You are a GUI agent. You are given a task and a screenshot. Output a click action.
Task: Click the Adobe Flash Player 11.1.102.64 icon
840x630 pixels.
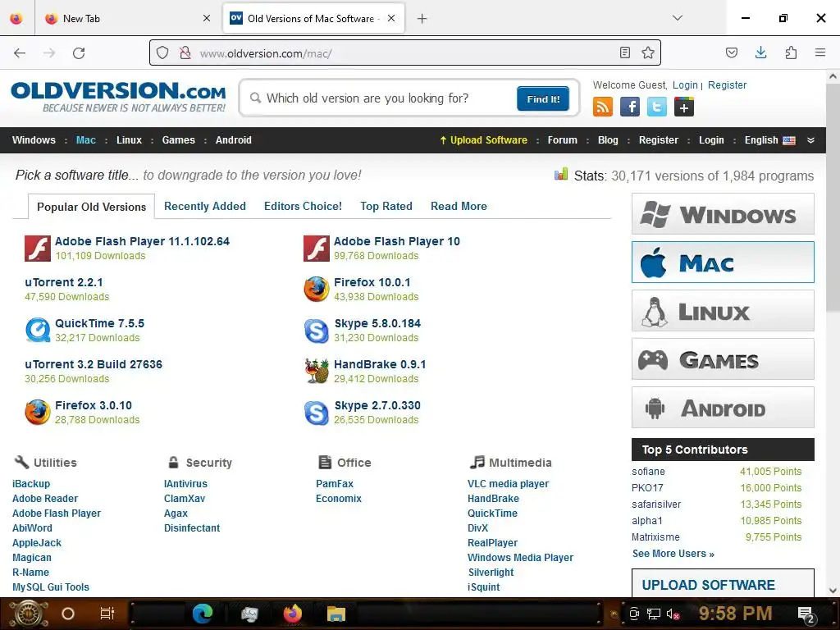tap(38, 249)
